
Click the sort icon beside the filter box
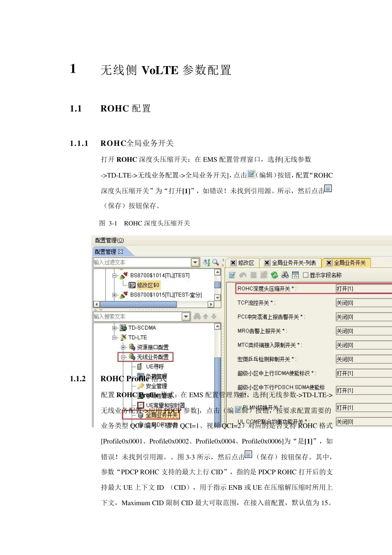click(207, 262)
